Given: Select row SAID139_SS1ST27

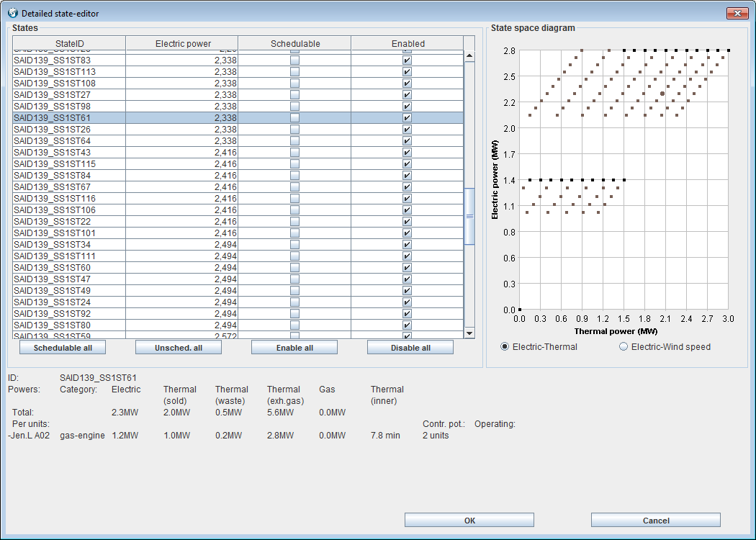Looking at the screenshot, I should (238, 95).
